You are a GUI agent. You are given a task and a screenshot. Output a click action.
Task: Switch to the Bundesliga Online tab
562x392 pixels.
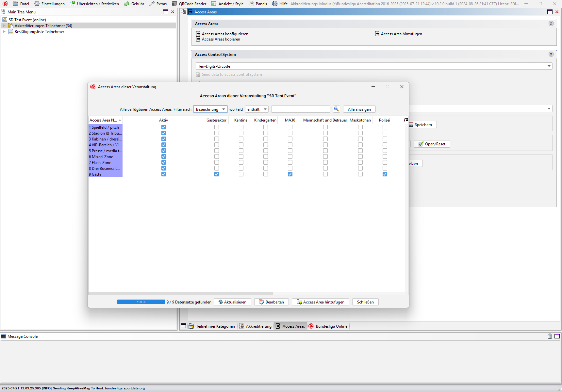point(328,326)
